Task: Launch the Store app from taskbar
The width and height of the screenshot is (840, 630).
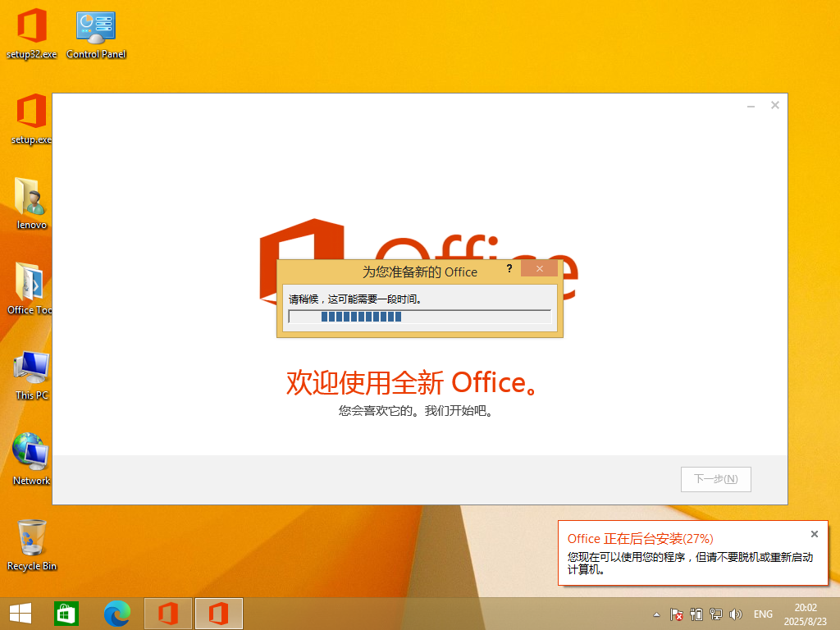Action: click(x=66, y=614)
